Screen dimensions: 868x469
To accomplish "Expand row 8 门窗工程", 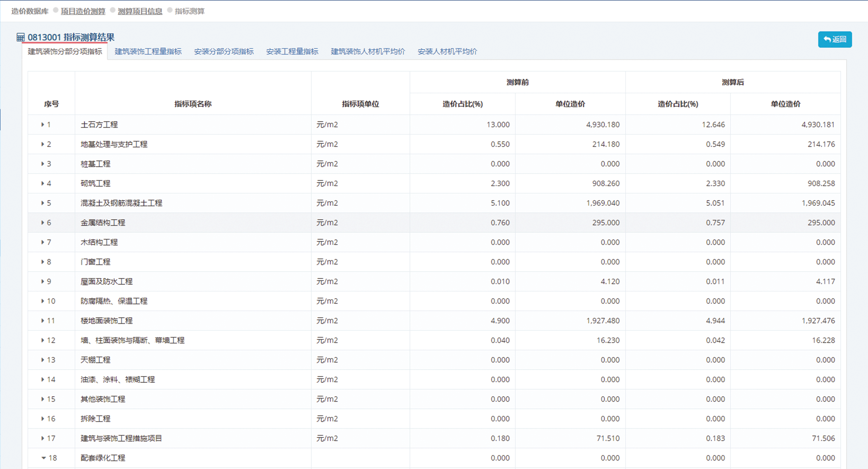I will 42,262.
